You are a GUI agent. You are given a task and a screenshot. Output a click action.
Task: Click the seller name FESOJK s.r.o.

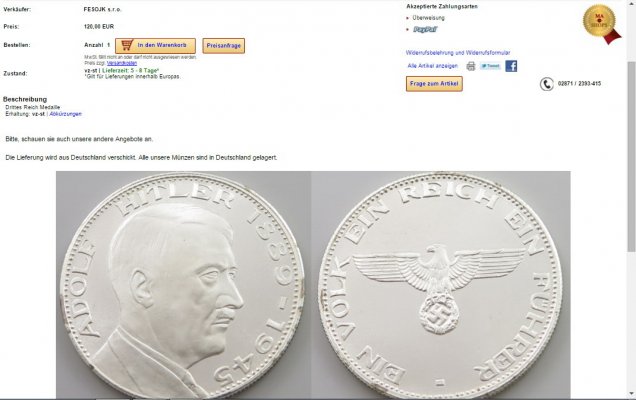103,9
